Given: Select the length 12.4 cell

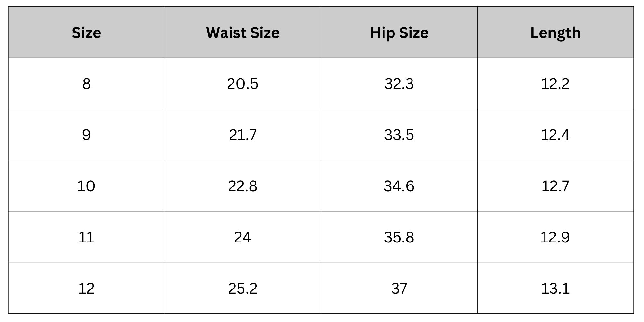Looking at the screenshot, I should pos(555,135).
